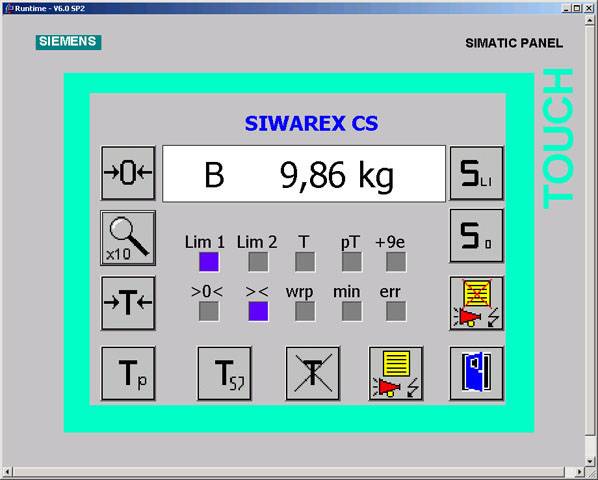Open the S LI limit settings button
The image size is (598, 480).
tap(477, 173)
